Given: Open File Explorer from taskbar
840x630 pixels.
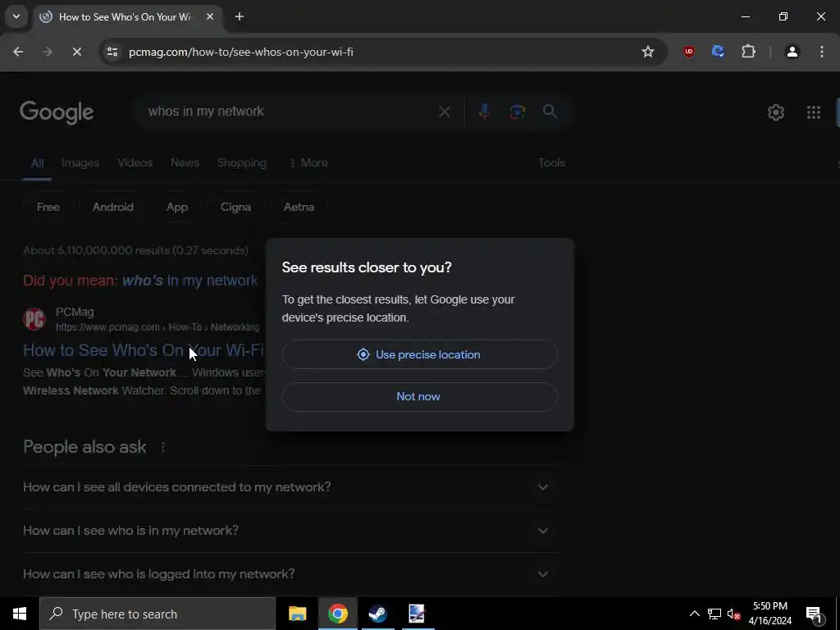Looking at the screenshot, I should click(x=297, y=614).
